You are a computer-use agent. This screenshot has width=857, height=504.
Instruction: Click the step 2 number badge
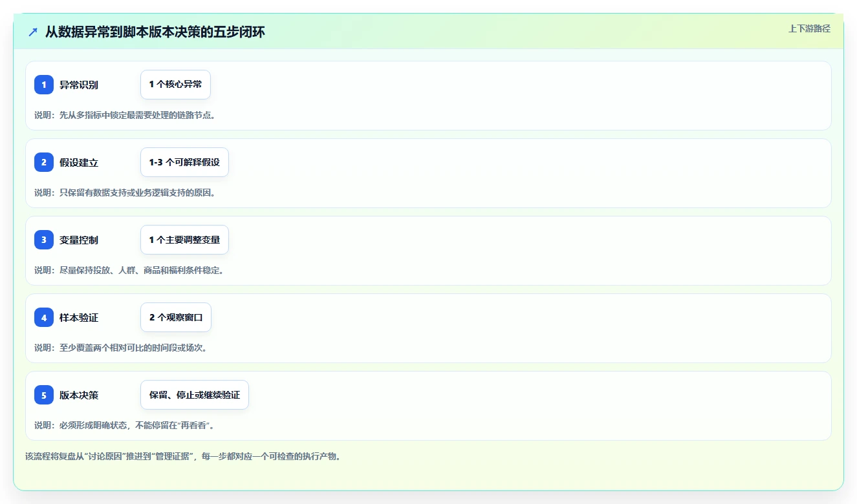tap(44, 162)
